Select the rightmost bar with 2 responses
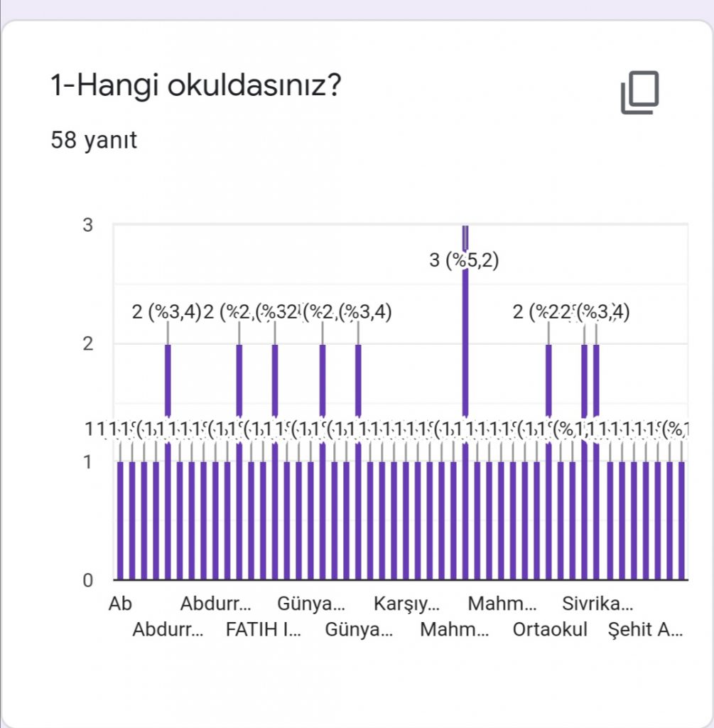 (597, 462)
